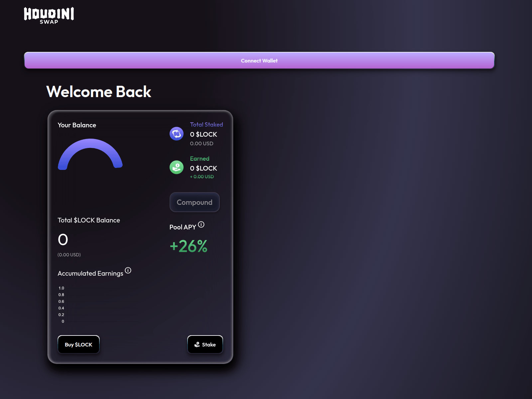Click the Total $LOCK Balance label
The image size is (532, 399).
tap(89, 220)
